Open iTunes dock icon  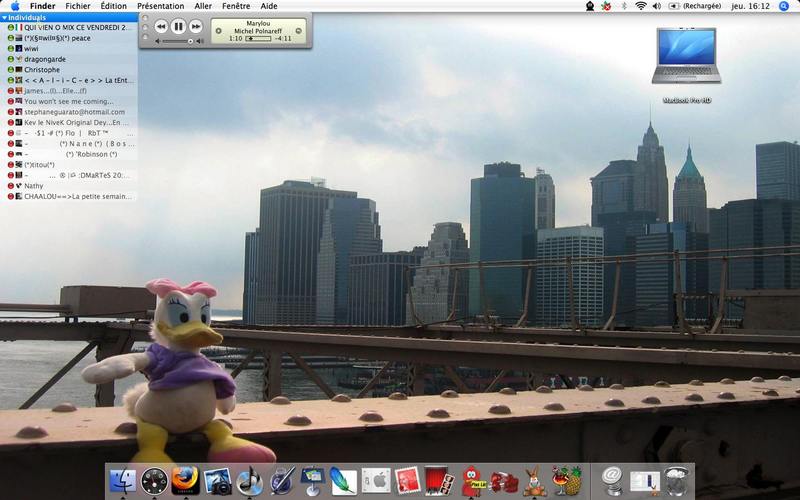[x=249, y=481]
